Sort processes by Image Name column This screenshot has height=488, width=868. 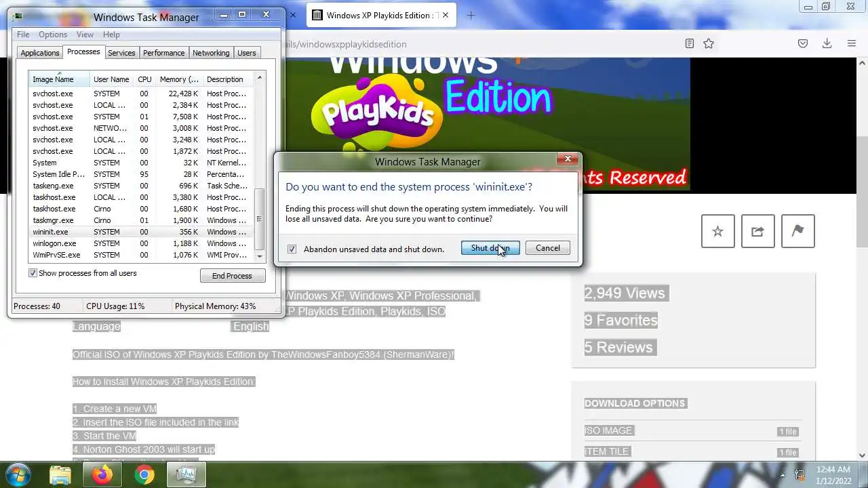pyautogui.click(x=60, y=79)
